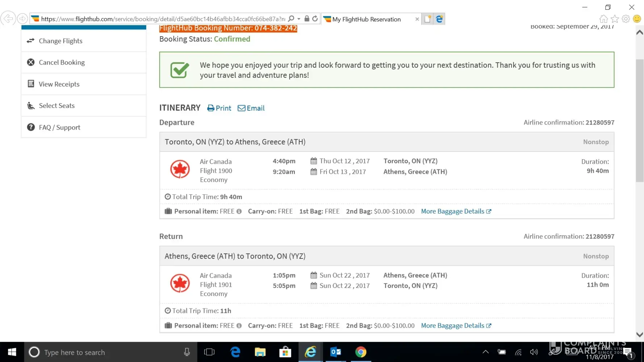Click the Toronto to Athens route heading
Screen dimensions: 644x362
coord(235,142)
